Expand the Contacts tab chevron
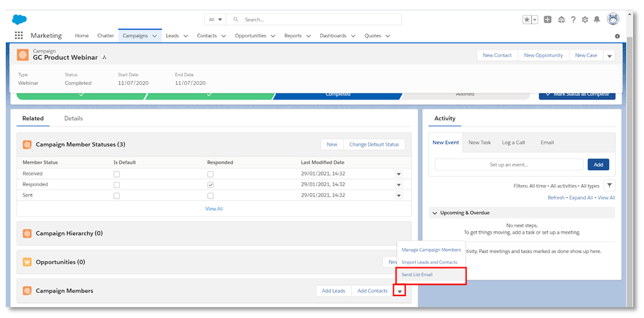Viewport: 644px width, 318px height. pos(223,36)
